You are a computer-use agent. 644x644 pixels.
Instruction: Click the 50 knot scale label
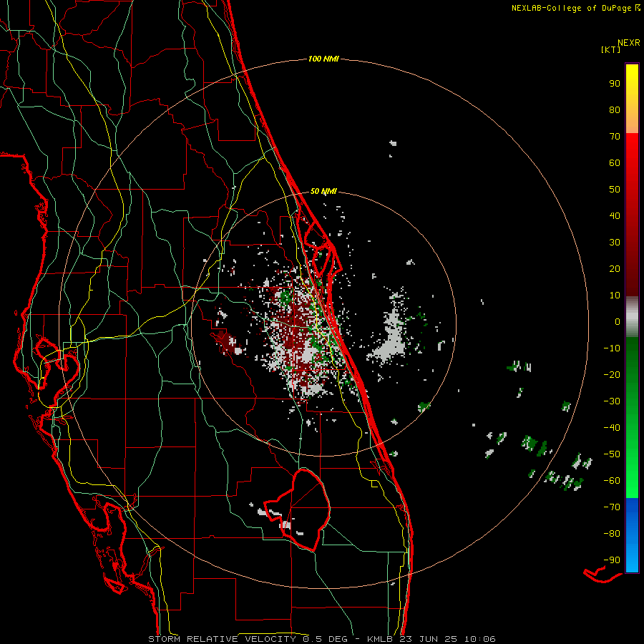point(615,190)
